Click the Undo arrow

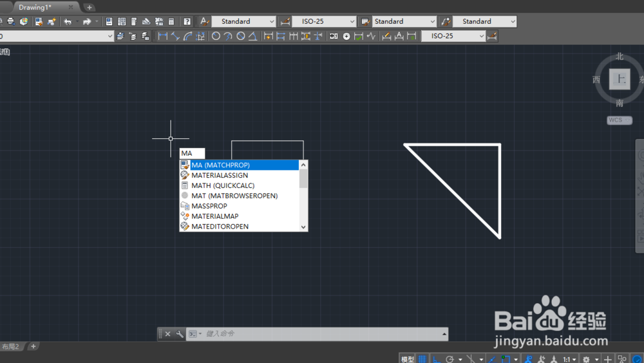(68, 22)
